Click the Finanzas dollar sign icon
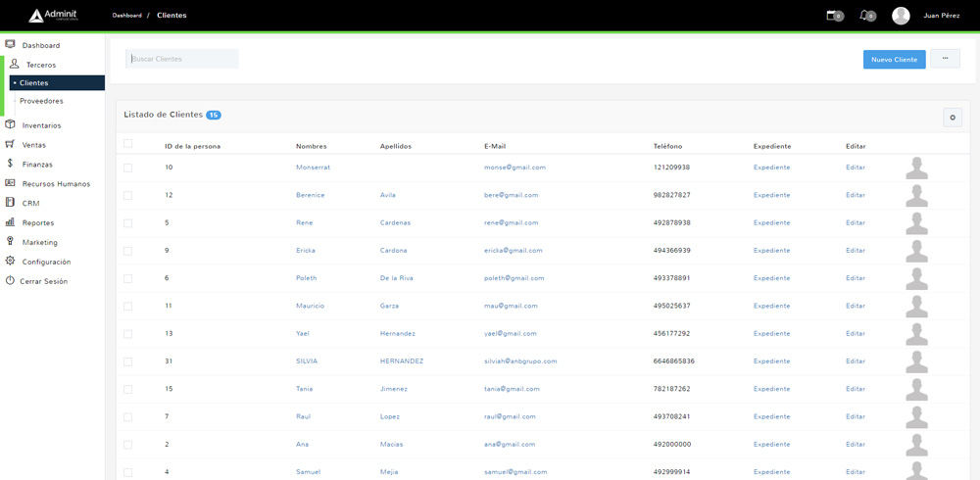 point(10,164)
